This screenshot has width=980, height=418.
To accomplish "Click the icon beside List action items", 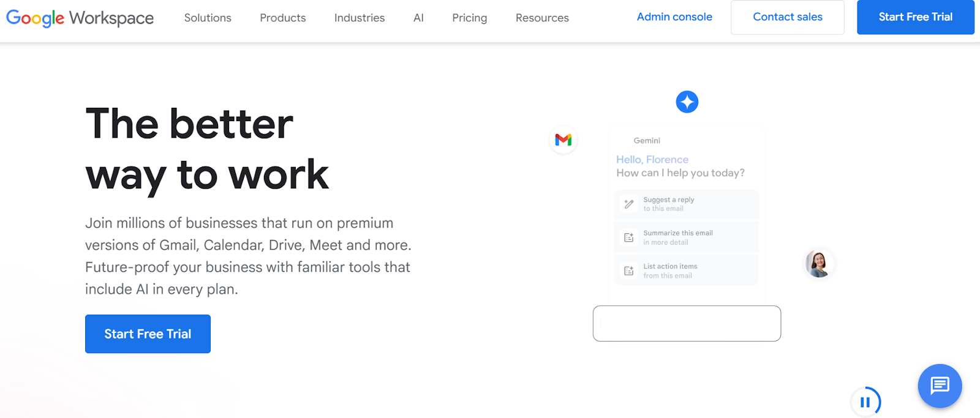I will (x=629, y=271).
